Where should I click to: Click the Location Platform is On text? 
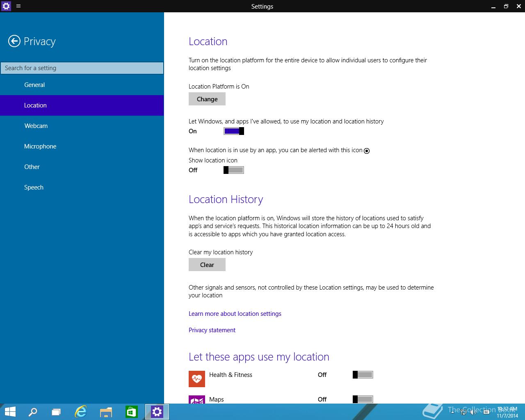click(x=219, y=87)
